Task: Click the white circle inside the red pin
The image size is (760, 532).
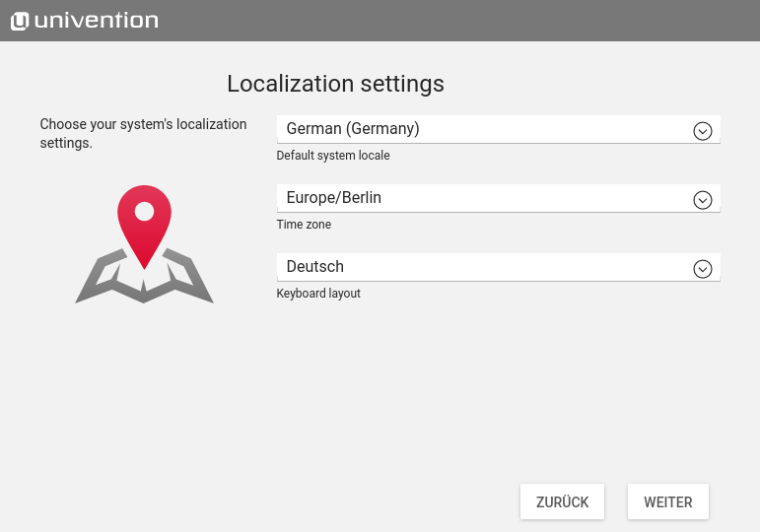Action: pos(144,211)
